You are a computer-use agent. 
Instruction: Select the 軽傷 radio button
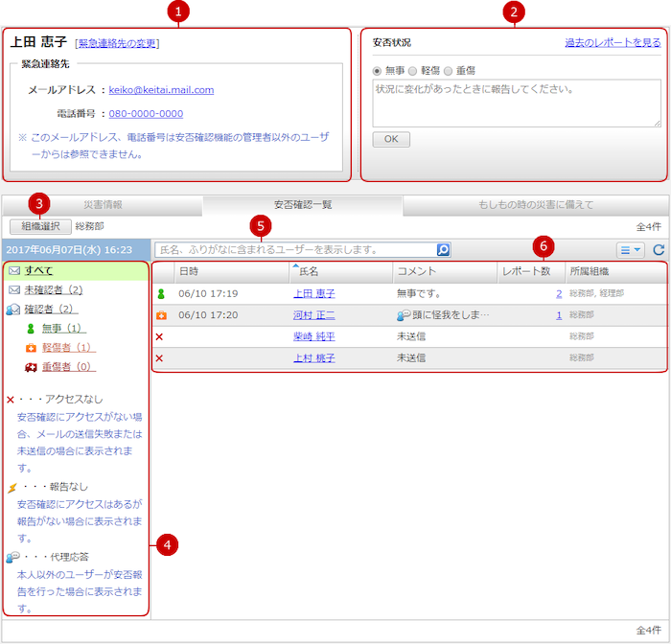[x=413, y=71]
